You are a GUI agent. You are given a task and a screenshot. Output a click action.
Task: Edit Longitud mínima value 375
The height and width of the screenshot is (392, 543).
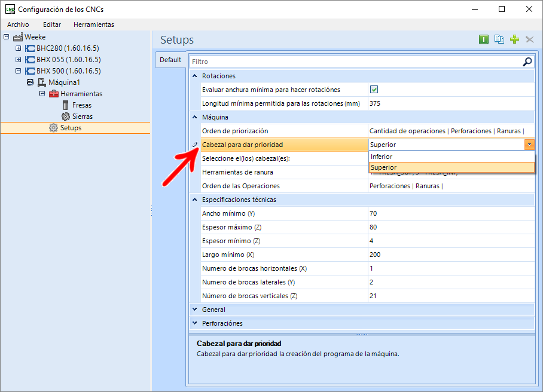point(452,103)
